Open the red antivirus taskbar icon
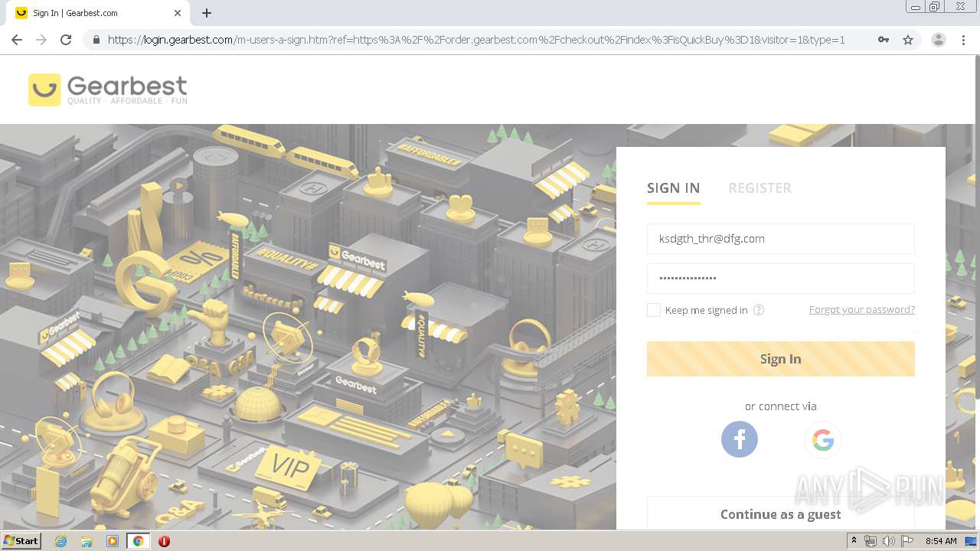 [164, 541]
